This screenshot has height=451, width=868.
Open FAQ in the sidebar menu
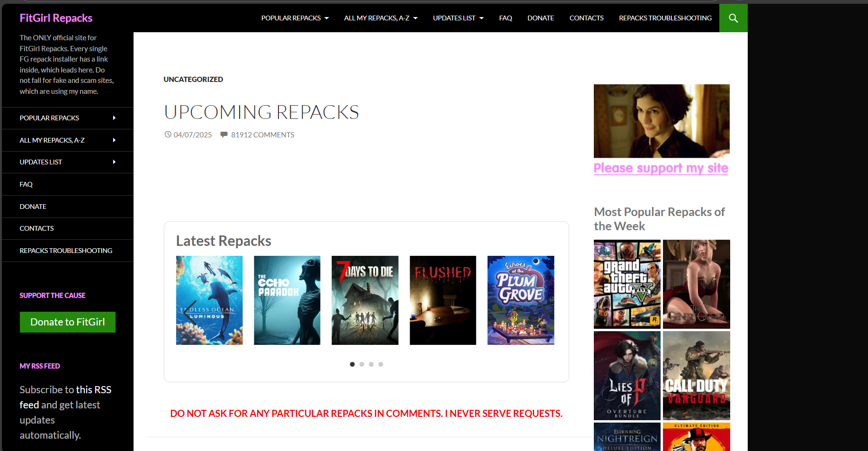click(68, 184)
